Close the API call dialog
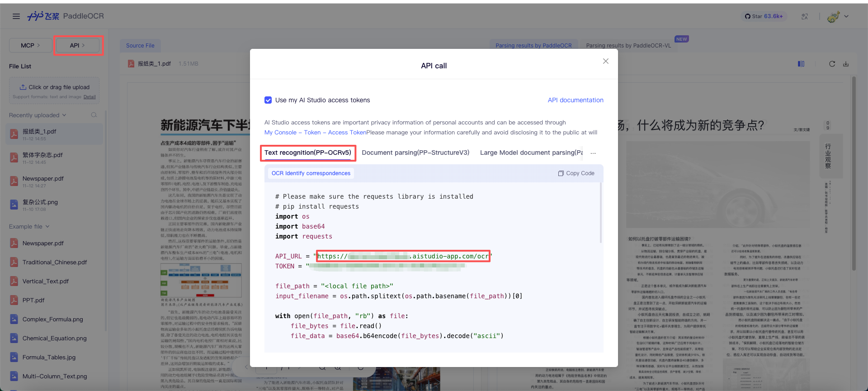868x391 pixels. [x=606, y=61]
